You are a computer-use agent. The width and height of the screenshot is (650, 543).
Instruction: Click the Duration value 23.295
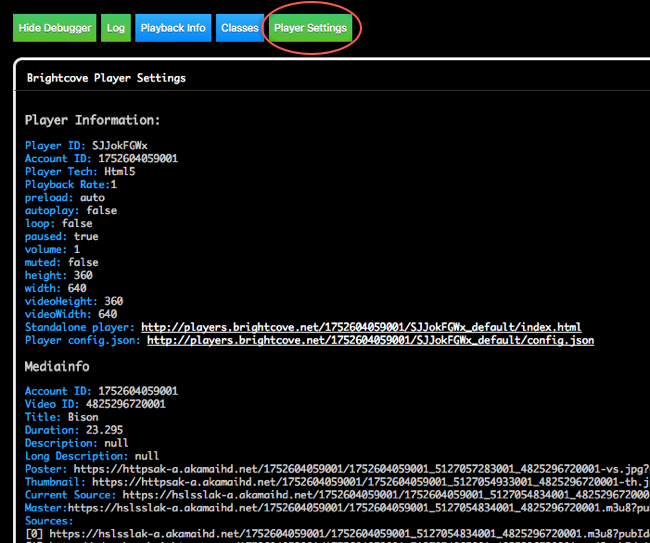click(x=97, y=430)
